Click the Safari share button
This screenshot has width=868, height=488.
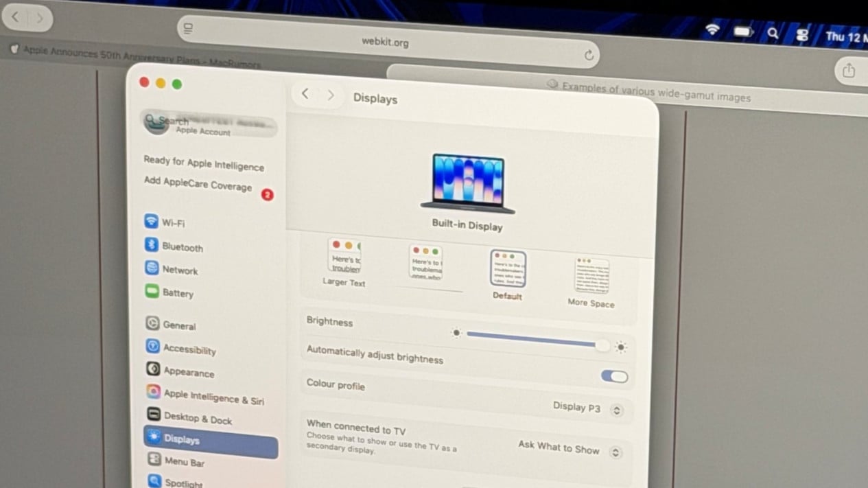point(849,71)
